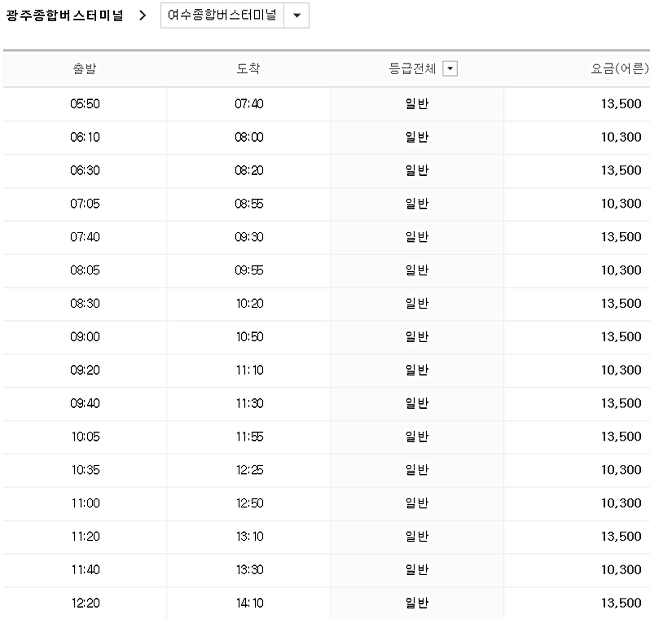
Task: Select the 05:50 departure time
Action: click(x=85, y=104)
